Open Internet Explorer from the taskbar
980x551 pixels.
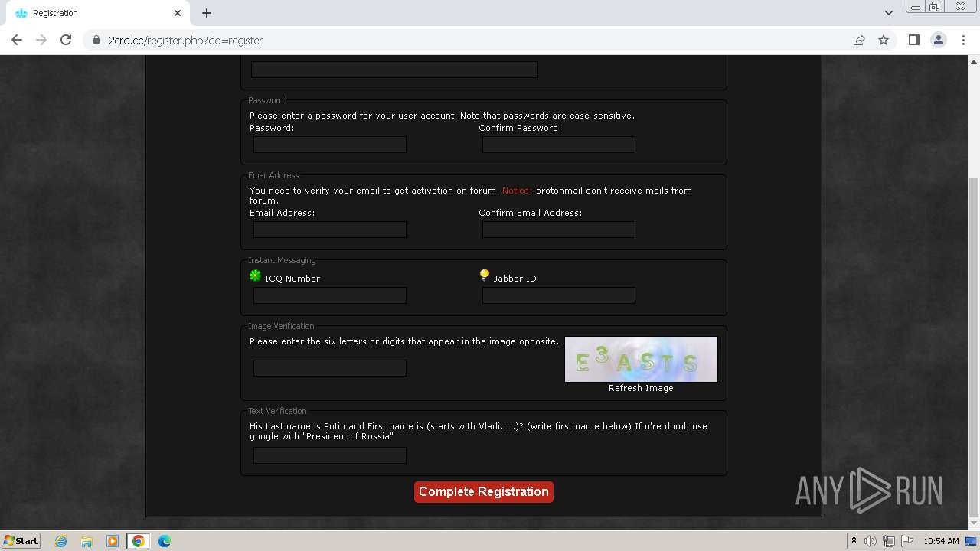coord(60,541)
